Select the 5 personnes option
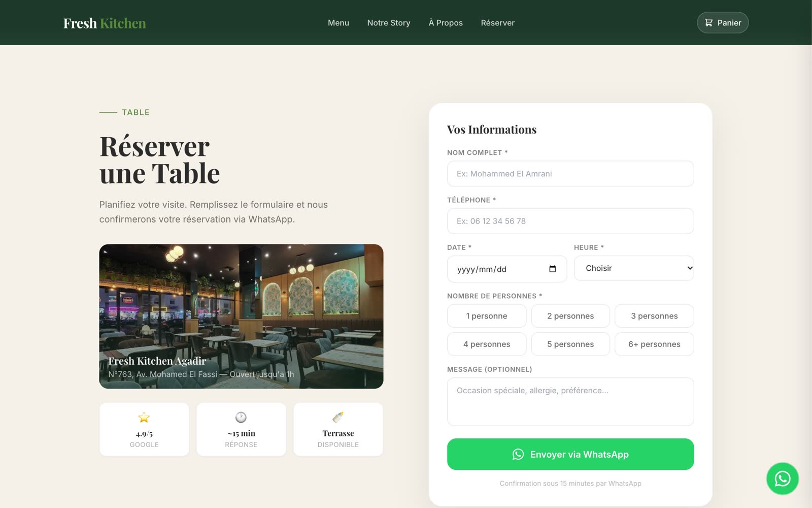 click(570, 344)
